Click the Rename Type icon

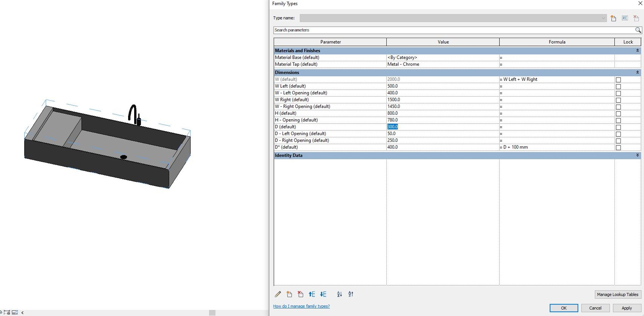[625, 18]
